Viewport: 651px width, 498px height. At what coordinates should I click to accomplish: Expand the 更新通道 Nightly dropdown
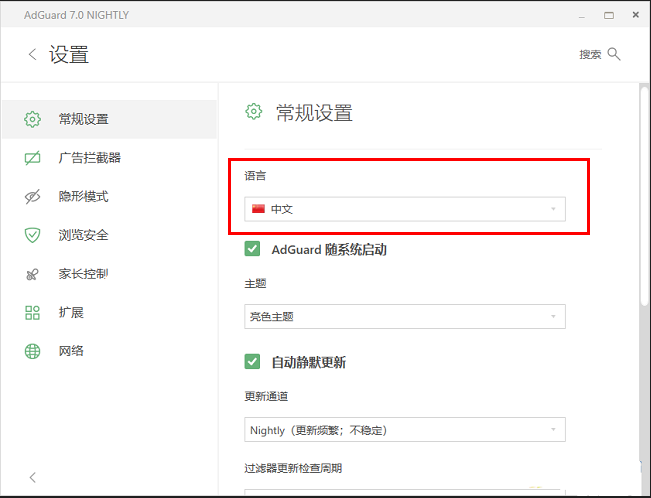(x=405, y=430)
